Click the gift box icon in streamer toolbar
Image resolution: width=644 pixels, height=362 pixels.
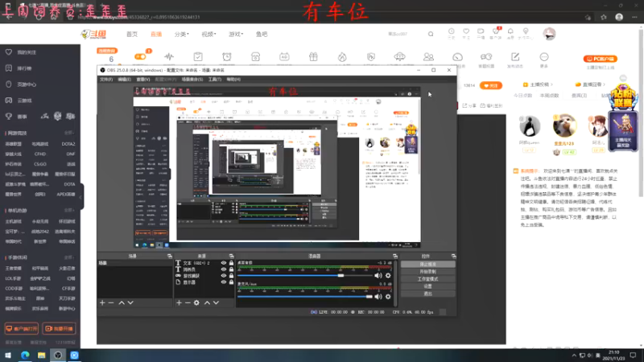coord(313,57)
